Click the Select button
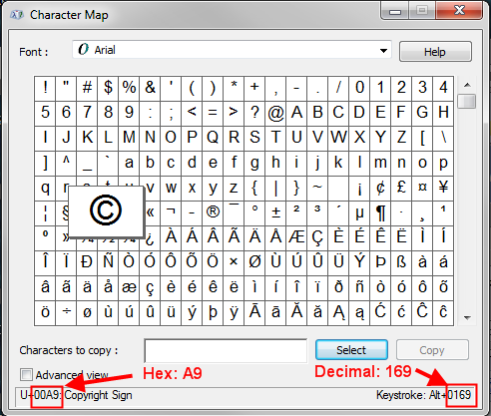Viewport: 491px width, 416px height. [x=351, y=350]
